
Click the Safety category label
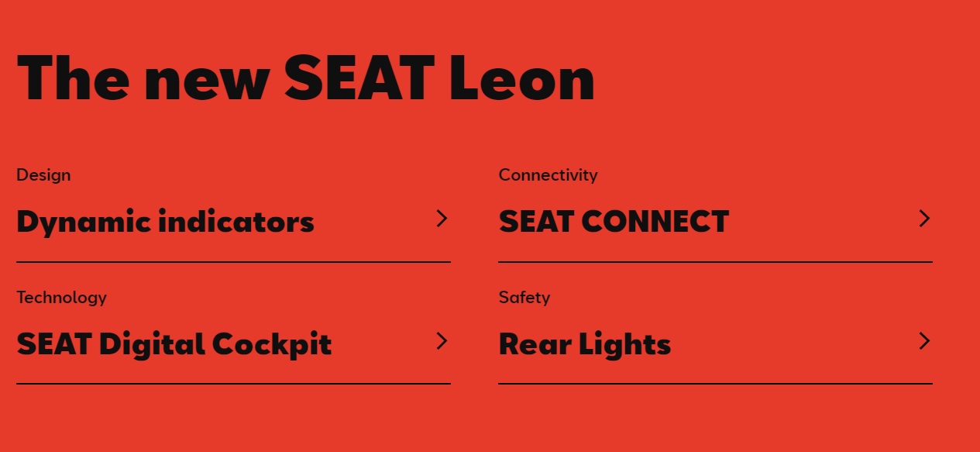524,298
